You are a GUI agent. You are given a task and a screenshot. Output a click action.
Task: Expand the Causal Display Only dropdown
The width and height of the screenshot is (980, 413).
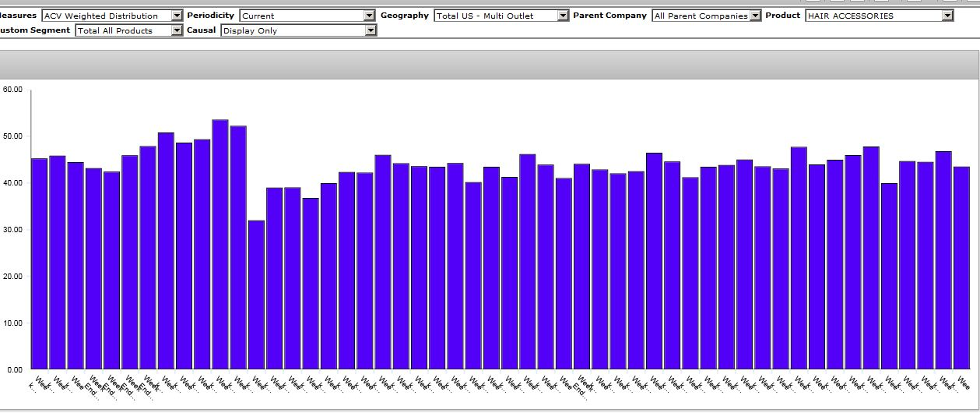click(371, 30)
